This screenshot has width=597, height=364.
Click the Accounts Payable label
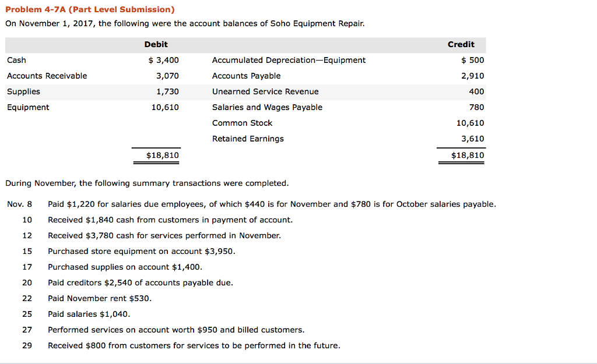pyautogui.click(x=247, y=76)
